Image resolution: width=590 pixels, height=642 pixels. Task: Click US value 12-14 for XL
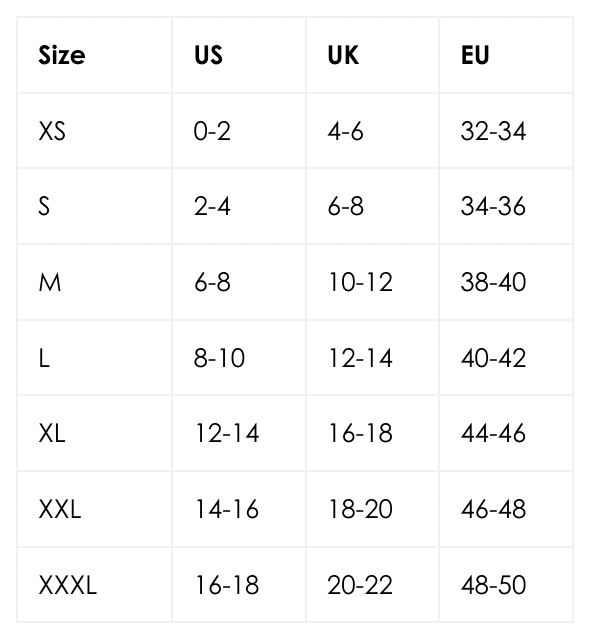pyautogui.click(x=227, y=433)
